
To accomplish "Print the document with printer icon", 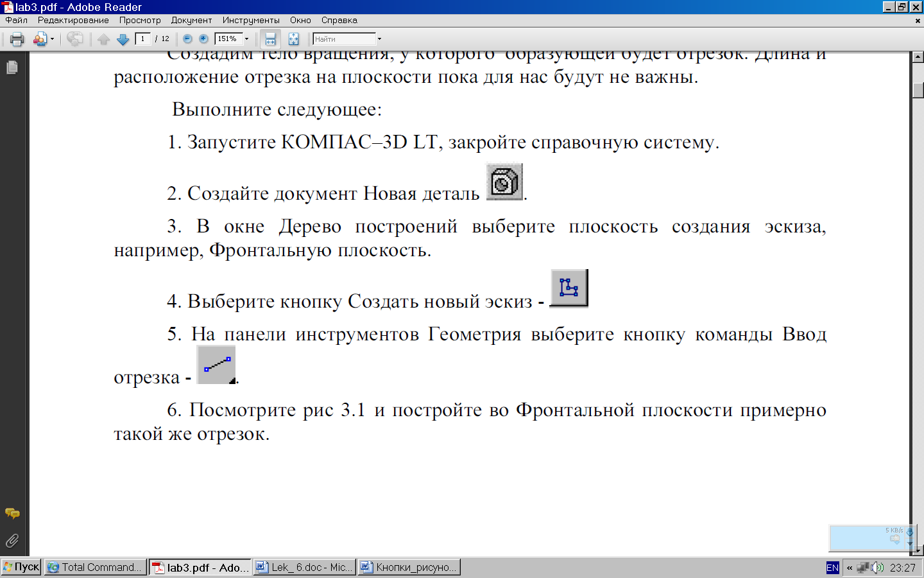I will (17, 39).
